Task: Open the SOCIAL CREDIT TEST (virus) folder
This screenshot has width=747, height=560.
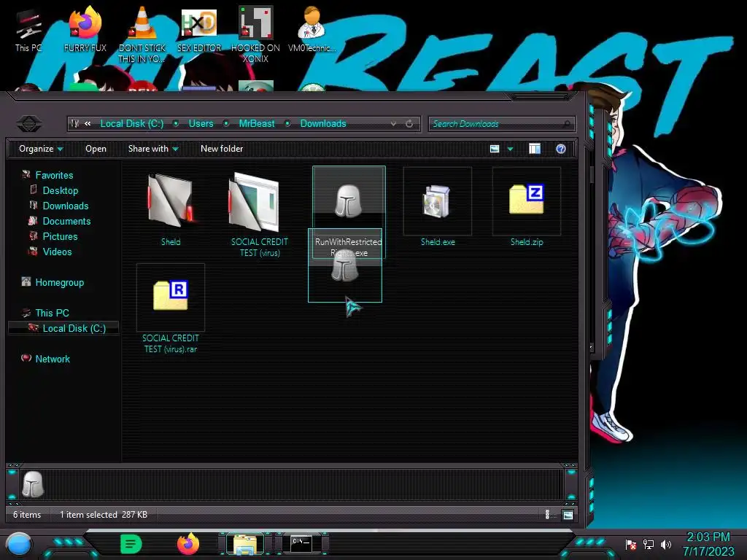Action: pyautogui.click(x=254, y=203)
